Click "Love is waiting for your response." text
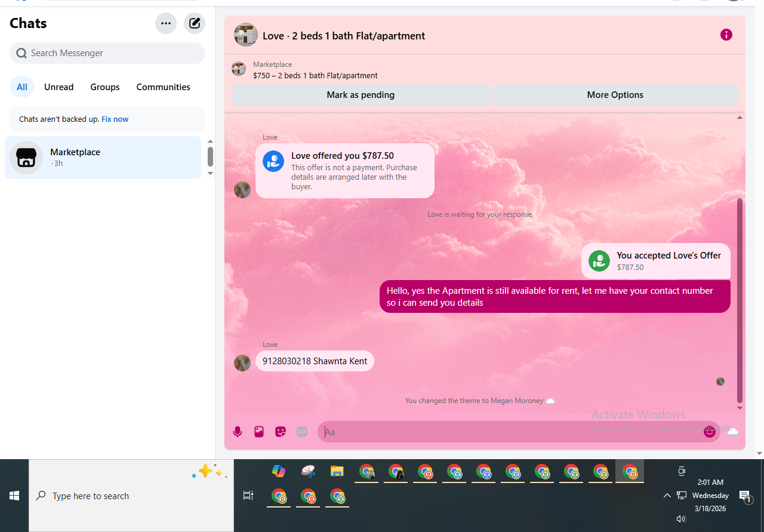764x532 pixels. 480,214
